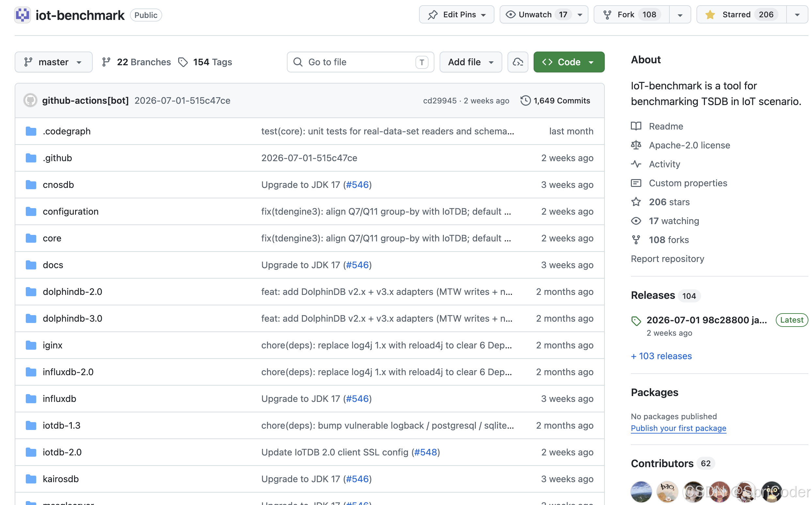Open the + 103 releases link

pyautogui.click(x=662, y=356)
